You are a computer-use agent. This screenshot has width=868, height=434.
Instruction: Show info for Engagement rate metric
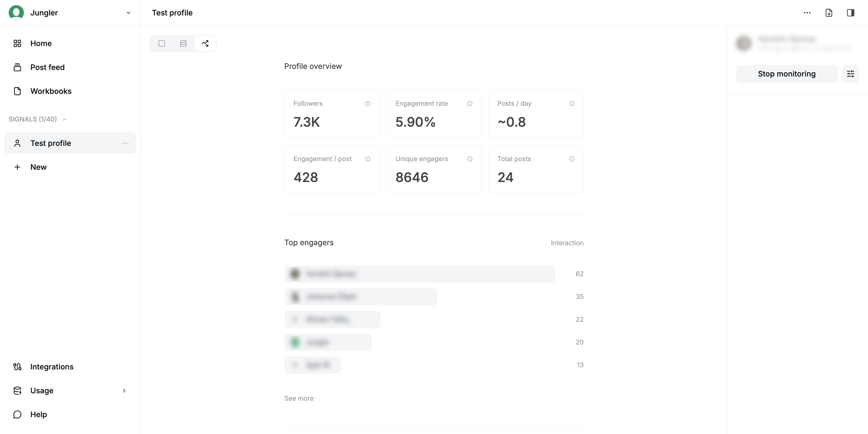470,104
